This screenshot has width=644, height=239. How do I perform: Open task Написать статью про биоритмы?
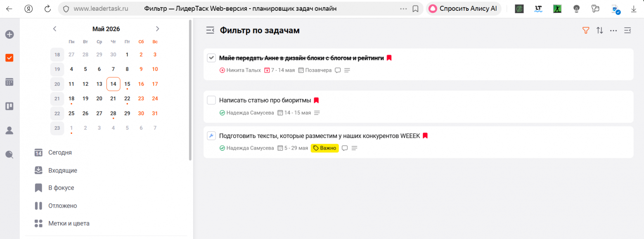tap(265, 100)
